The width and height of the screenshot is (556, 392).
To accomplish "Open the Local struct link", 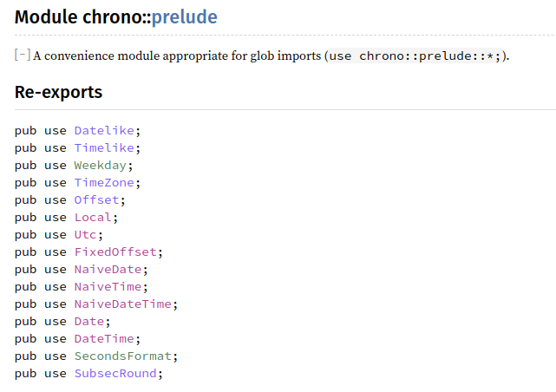I will coord(93,218).
